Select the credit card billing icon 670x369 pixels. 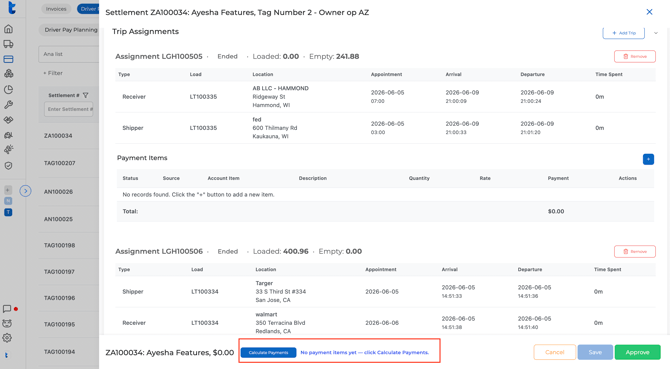pyautogui.click(x=8, y=59)
